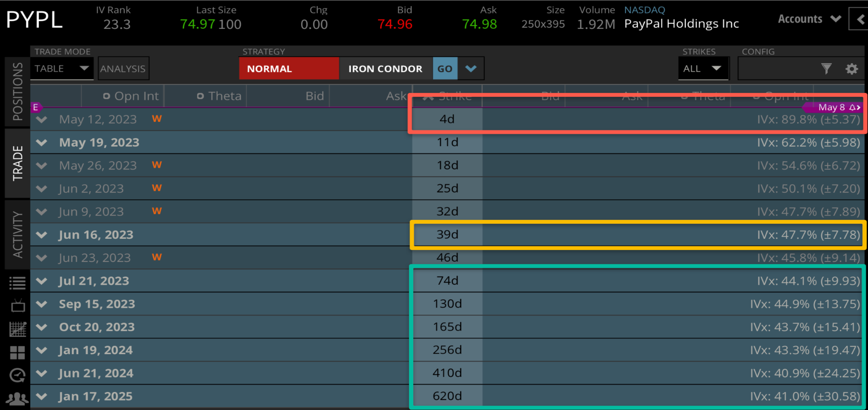
Task: Switch to the ACTIVITY side tab
Action: point(17,234)
